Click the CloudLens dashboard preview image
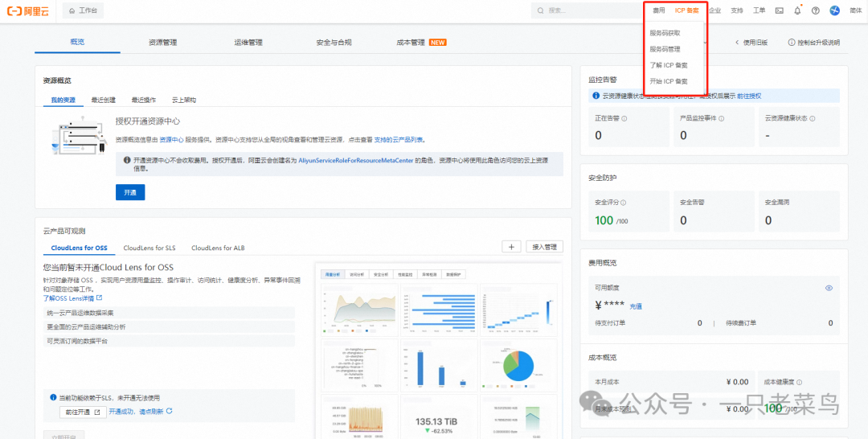This screenshot has width=868, height=439. click(438, 351)
